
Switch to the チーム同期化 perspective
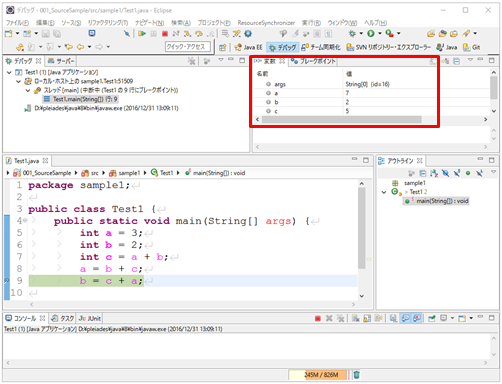[x=321, y=47]
